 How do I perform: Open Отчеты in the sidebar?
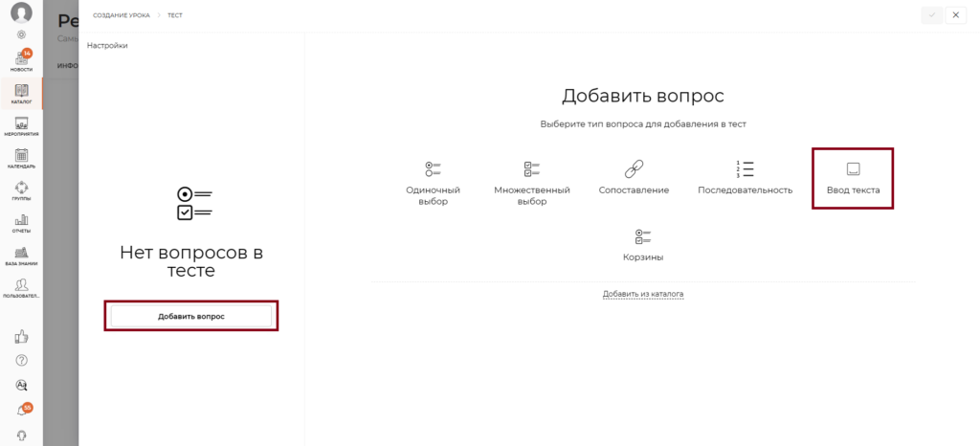[21, 224]
